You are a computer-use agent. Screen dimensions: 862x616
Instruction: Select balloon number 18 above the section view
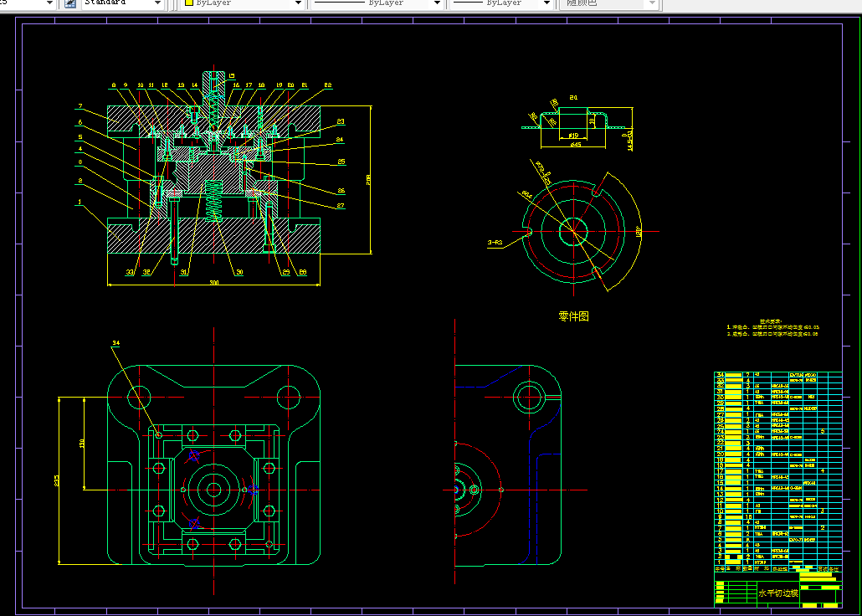[x=262, y=85]
